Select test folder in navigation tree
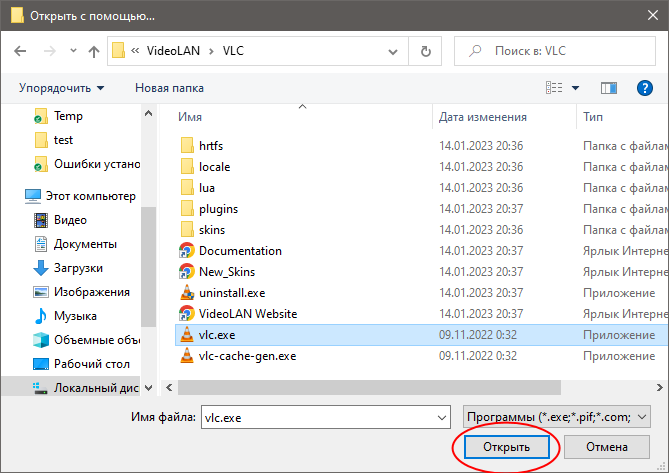Screen dimensions: 669x473 pyautogui.click(x=63, y=140)
